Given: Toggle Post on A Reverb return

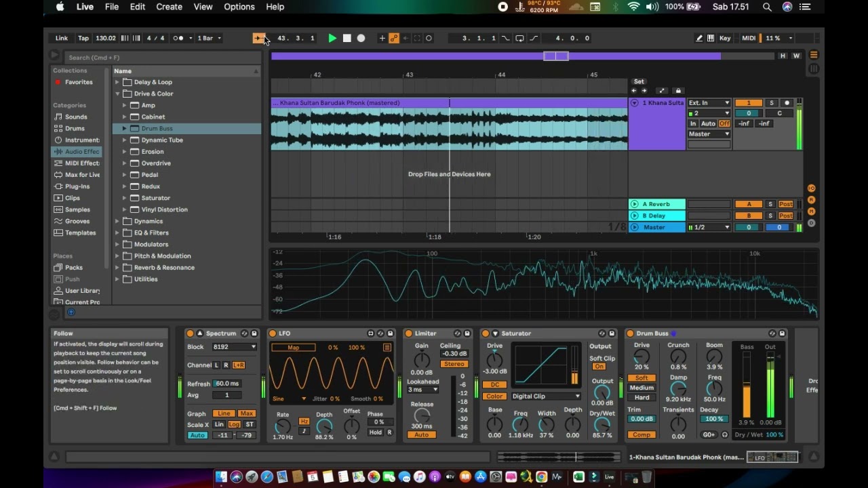Looking at the screenshot, I should point(785,204).
